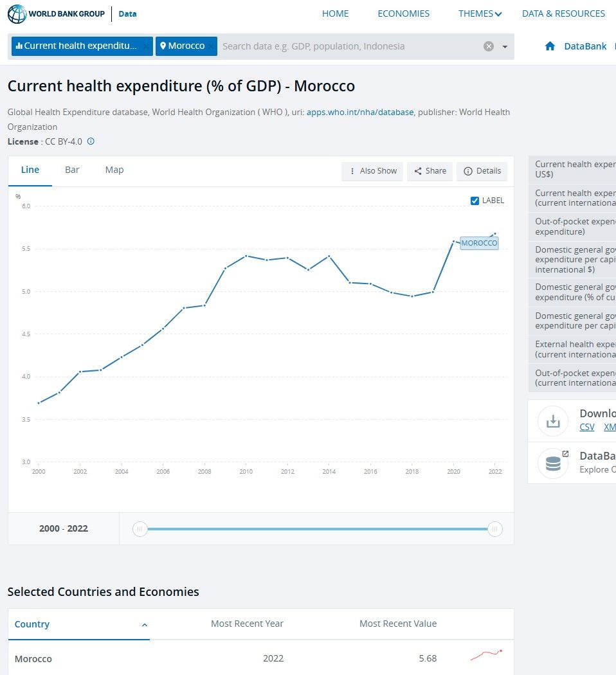This screenshot has width=616, height=675.
Task: Toggle sort order on the Country column
Action: click(144, 624)
